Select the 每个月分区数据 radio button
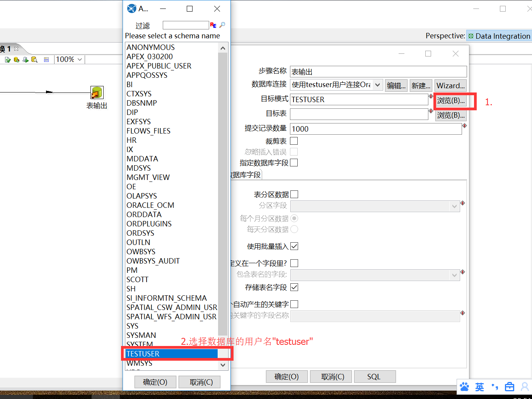This screenshot has height=399, width=532. coord(294,218)
